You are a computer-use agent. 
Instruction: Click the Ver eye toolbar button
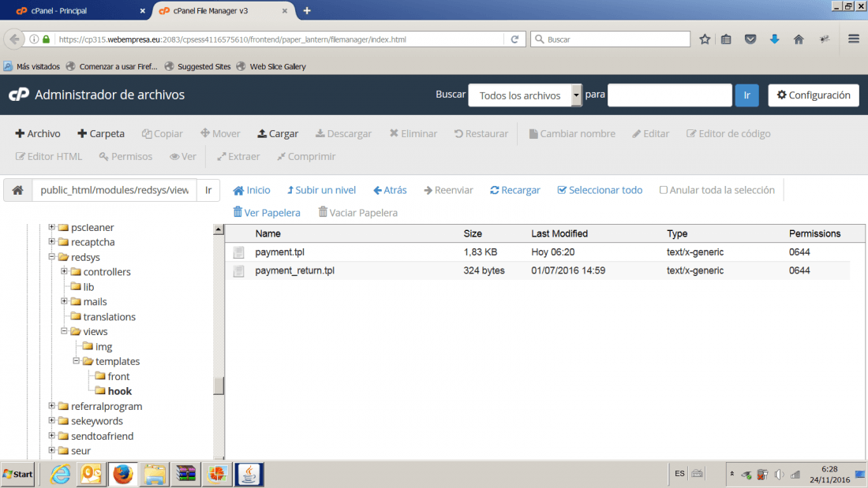coord(183,156)
